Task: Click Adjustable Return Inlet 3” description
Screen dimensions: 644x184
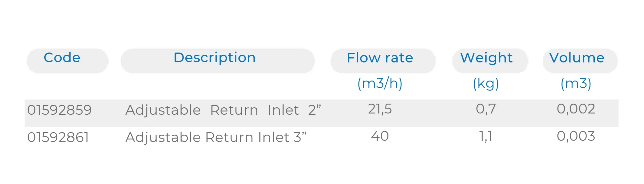Action: [216, 137]
